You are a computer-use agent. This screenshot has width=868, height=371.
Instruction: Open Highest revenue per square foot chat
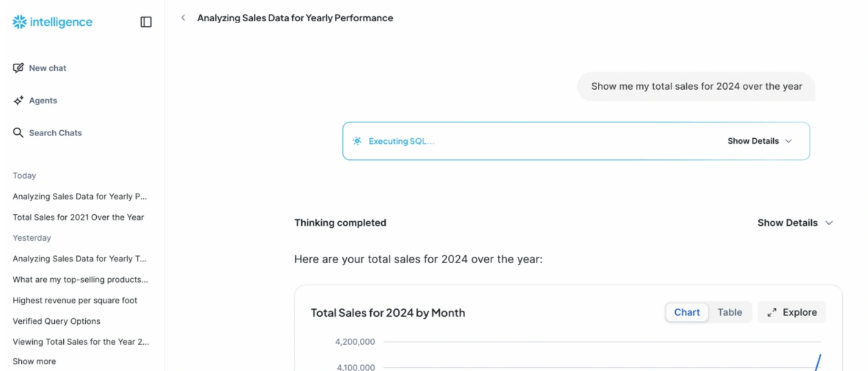click(x=75, y=300)
